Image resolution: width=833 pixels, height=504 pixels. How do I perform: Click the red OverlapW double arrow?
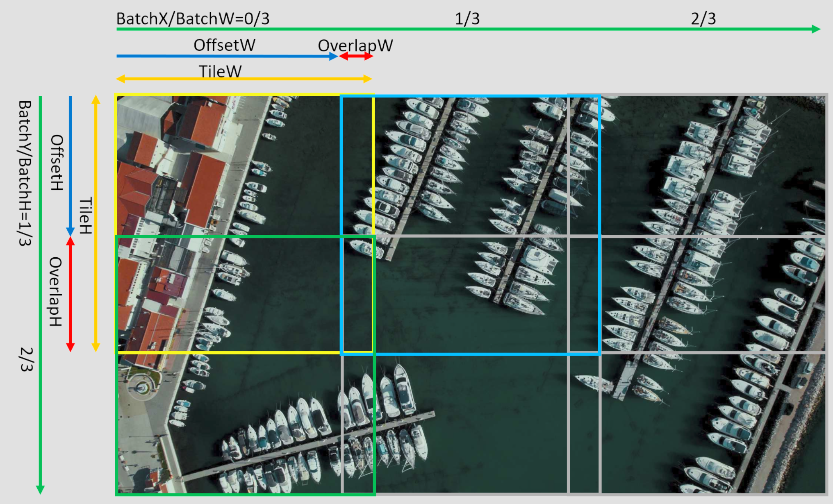pyautogui.click(x=356, y=56)
